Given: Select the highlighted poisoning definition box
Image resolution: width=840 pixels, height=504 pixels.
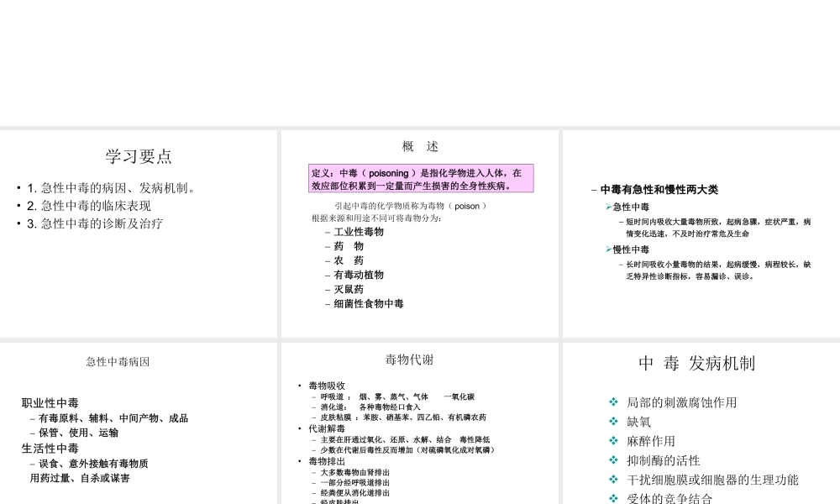Looking at the screenshot, I should [x=420, y=178].
